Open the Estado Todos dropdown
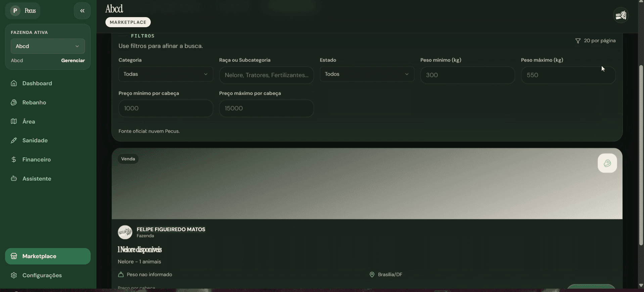 [367, 74]
